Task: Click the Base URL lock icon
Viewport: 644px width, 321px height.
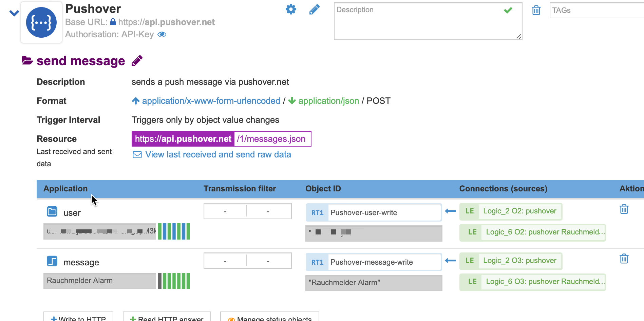Action: (x=113, y=22)
